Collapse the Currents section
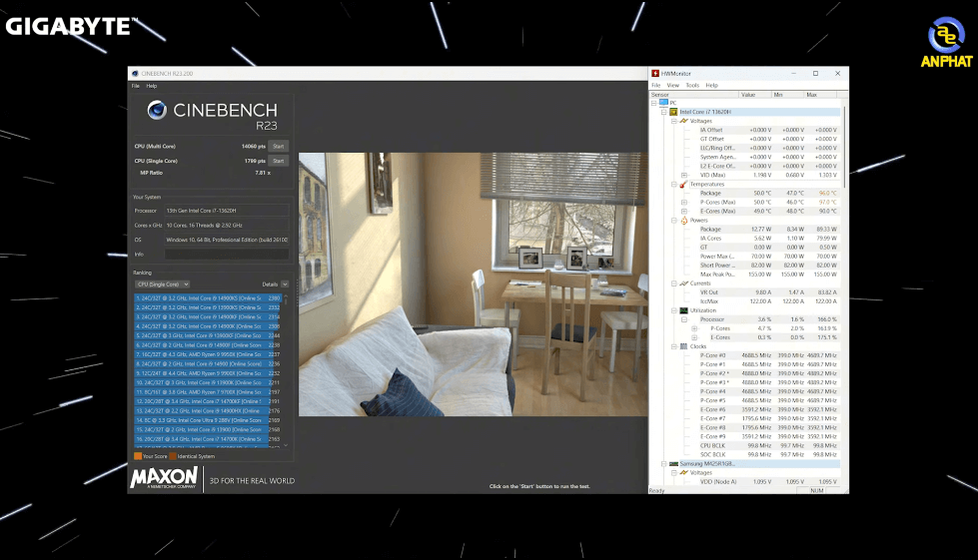 tap(674, 283)
